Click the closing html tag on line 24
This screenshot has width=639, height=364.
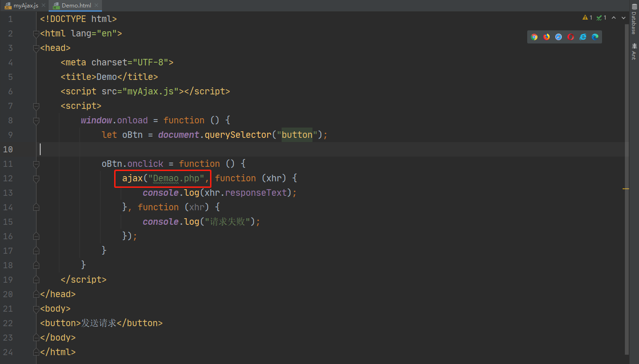pyautogui.click(x=58, y=352)
